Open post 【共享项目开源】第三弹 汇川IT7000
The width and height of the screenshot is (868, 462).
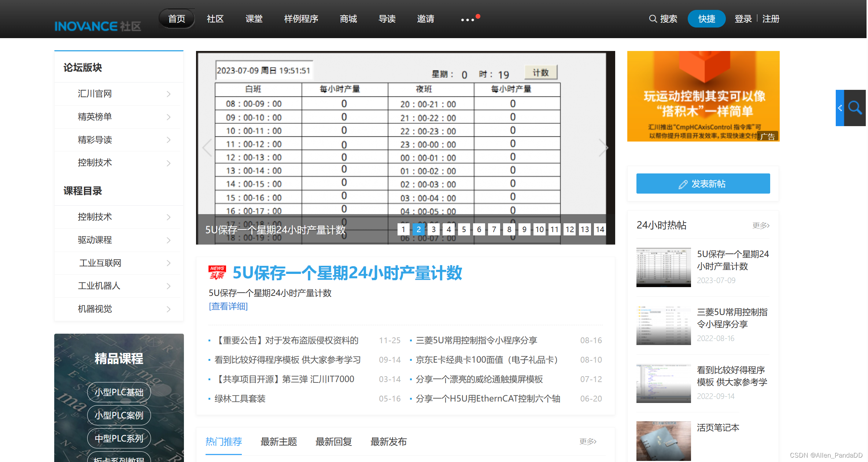284,379
